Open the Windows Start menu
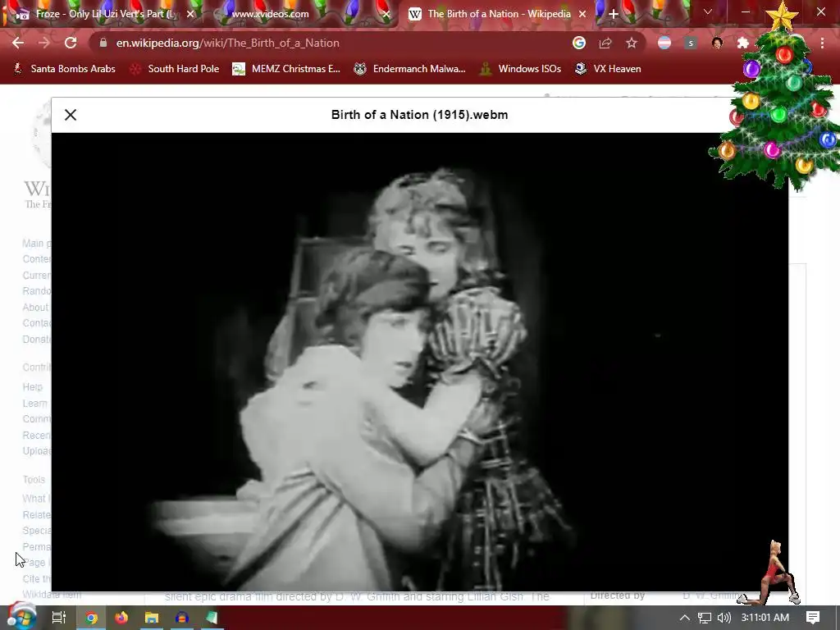Screen dimensions: 840x630 (21, 617)
